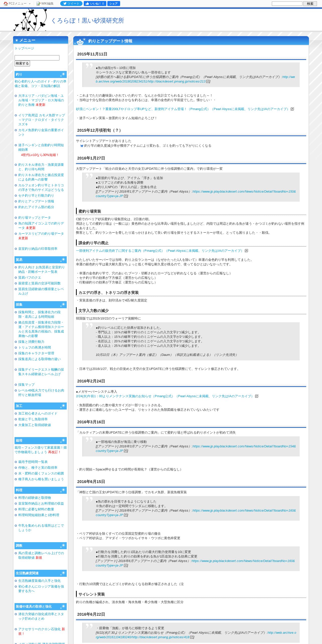
Task: Open 栽培予想時間一覧表 link
Action: click(33, 462)
